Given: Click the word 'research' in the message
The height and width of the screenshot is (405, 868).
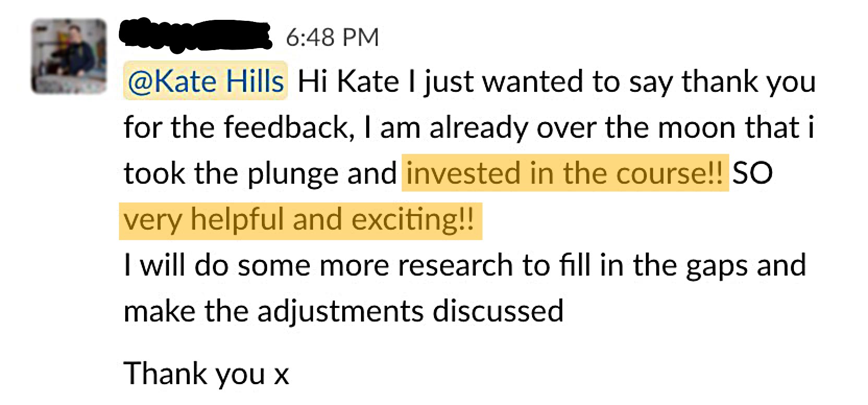Looking at the screenshot, I should pyautogui.click(x=455, y=265).
